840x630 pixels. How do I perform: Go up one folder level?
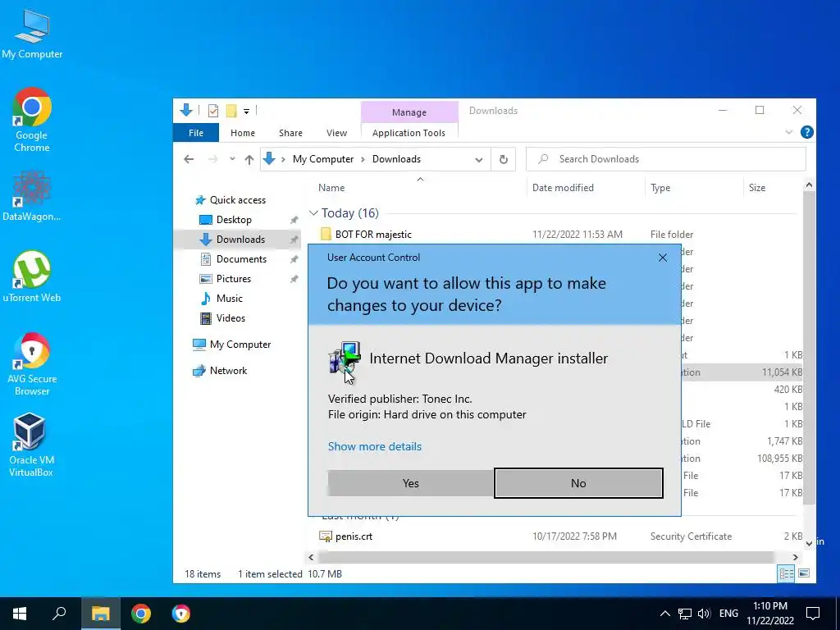click(249, 159)
